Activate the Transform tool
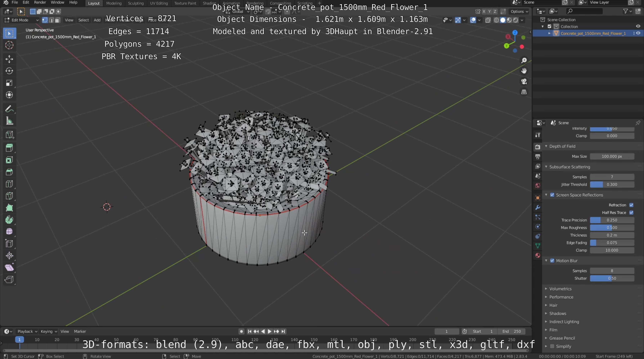 pyautogui.click(x=9, y=95)
